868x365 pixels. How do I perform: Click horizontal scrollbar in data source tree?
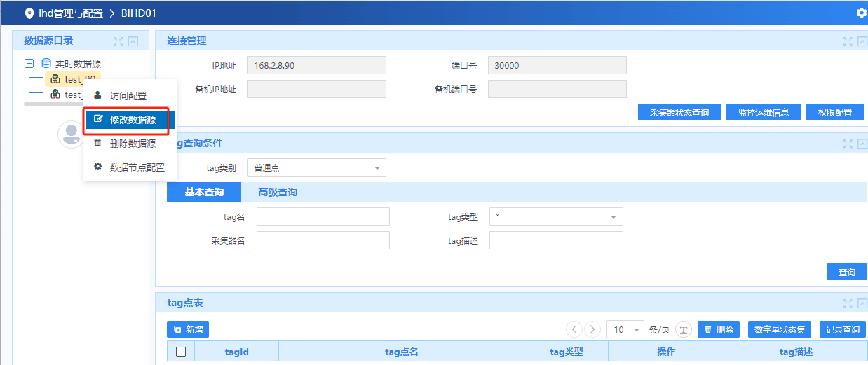[53, 104]
